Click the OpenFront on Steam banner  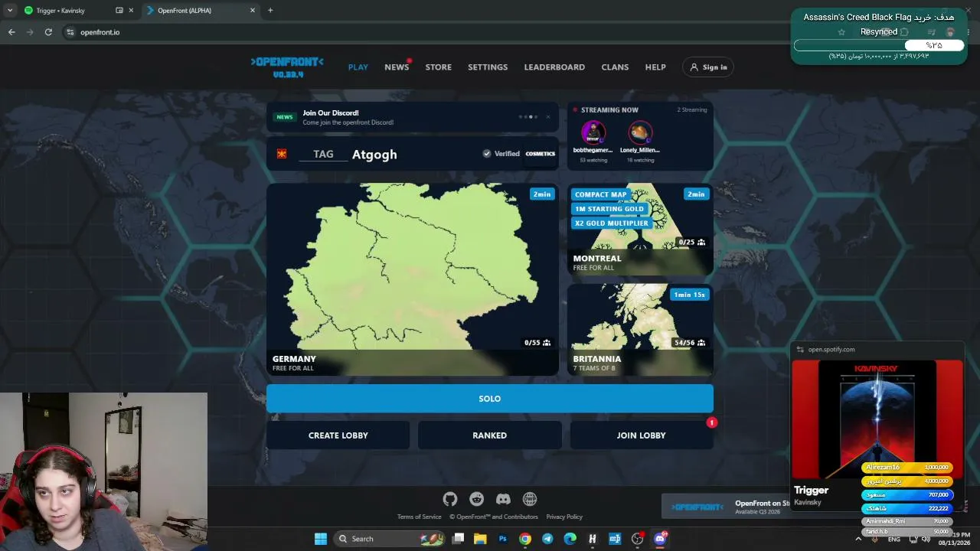pyautogui.click(x=726, y=507)
